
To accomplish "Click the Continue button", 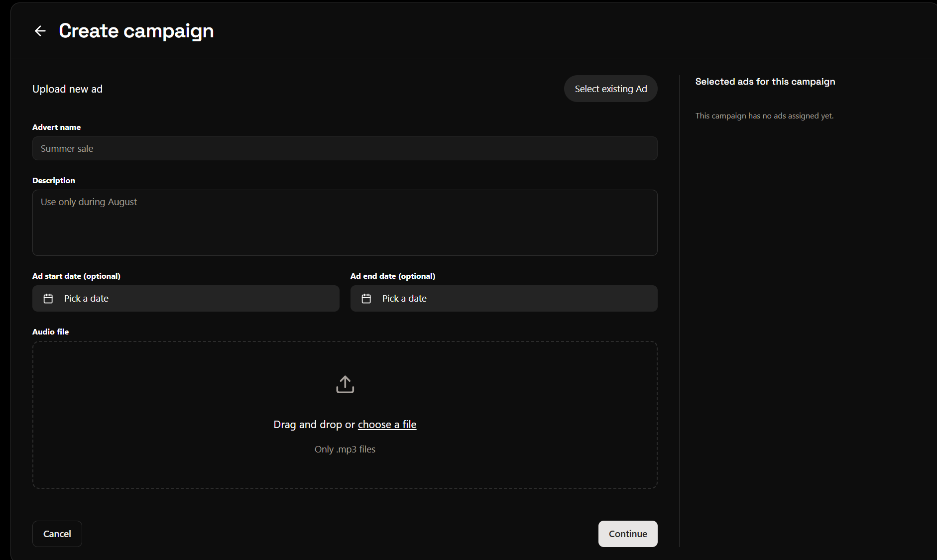I will click(627, 534).
